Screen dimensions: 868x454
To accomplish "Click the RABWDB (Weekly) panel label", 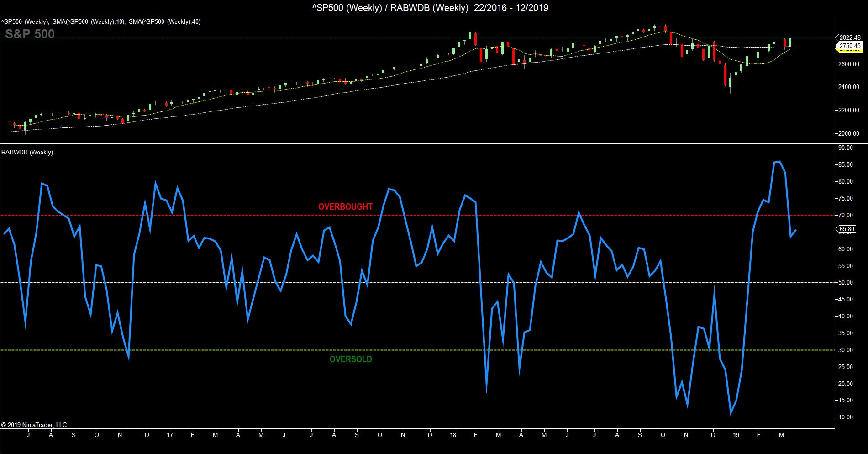I will point(27,153).
